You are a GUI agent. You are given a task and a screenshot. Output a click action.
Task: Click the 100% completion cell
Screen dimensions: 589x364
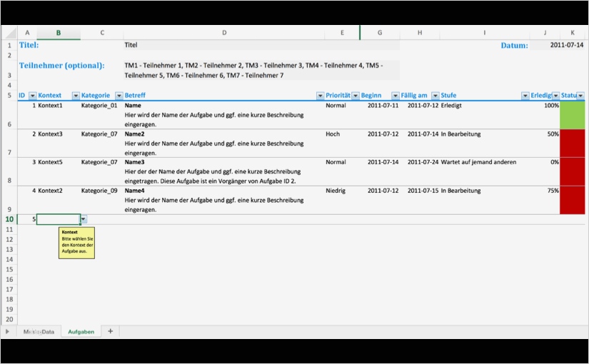coord(545,115)
